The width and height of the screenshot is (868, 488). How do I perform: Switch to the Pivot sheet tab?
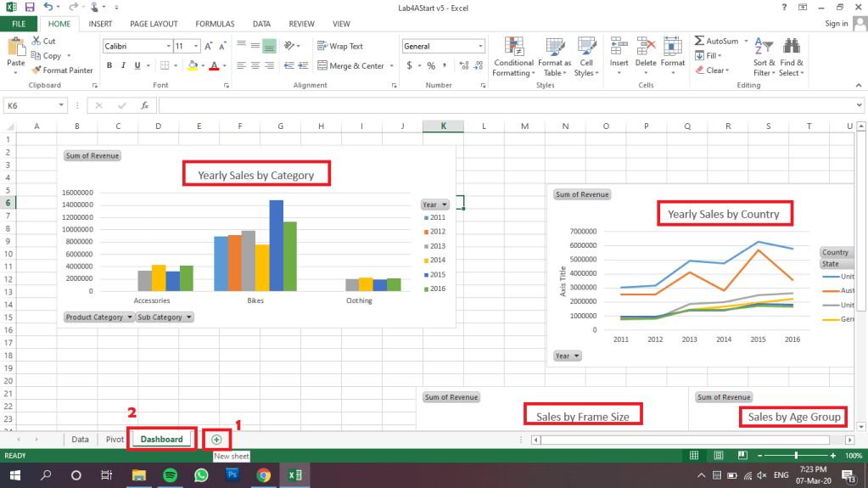click(114, 440)
